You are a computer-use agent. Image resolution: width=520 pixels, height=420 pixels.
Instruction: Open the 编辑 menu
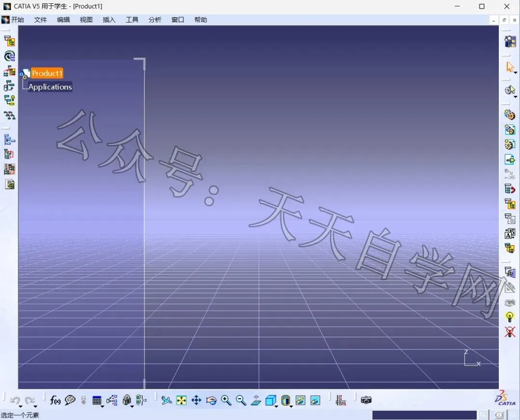[64, 20]
